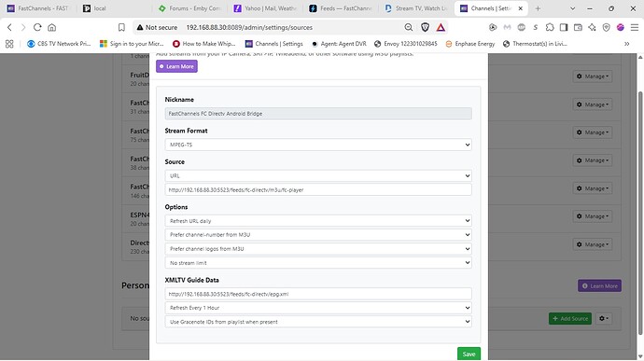This screenshot has width=644, height=361.
Task: Open the extensions puzzle icon
Action: [x=550, y=27]
